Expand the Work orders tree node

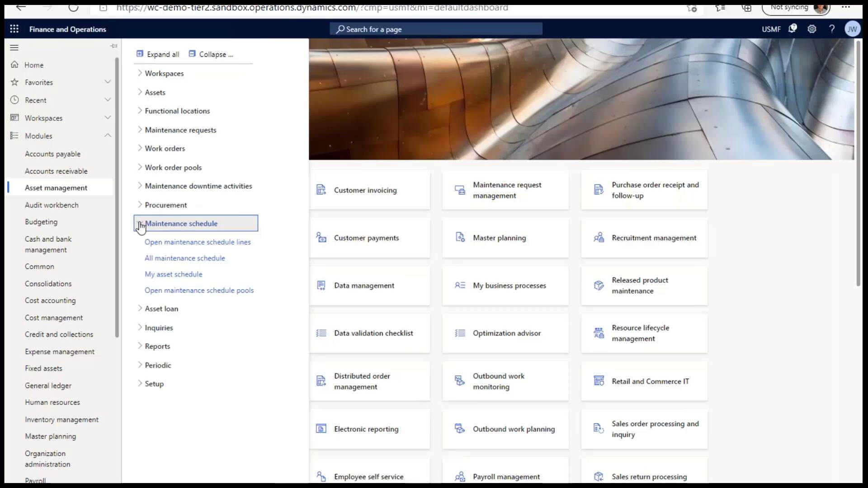coord(139,148)
